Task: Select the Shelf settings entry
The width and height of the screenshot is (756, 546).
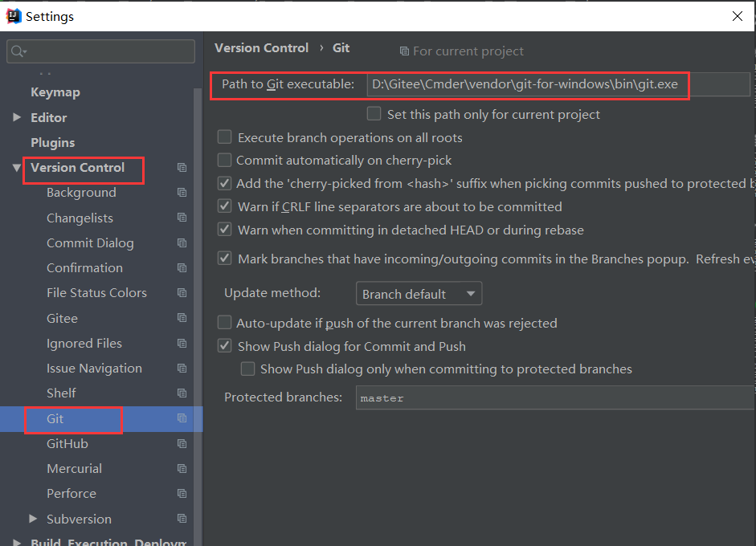Action: tap(61, 393)
